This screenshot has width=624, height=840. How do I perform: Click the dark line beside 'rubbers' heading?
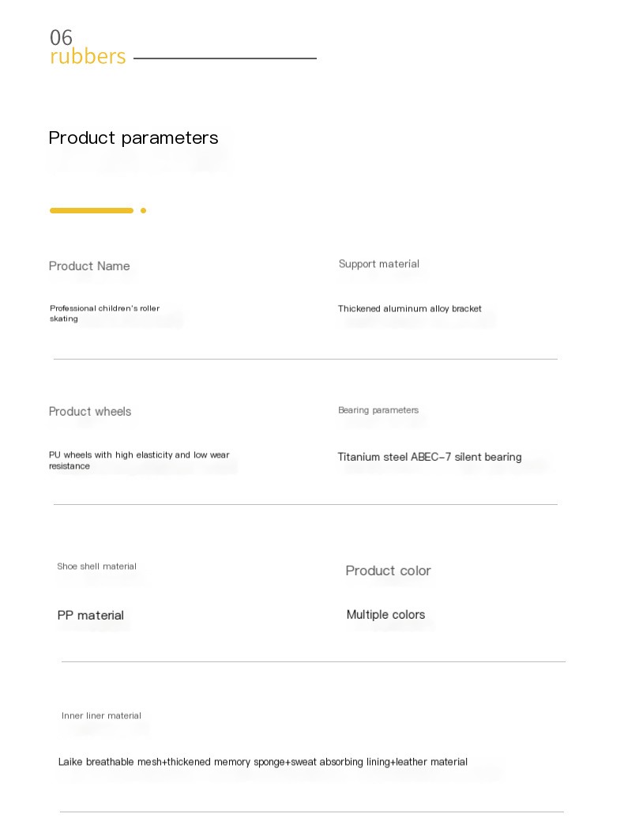[x=225, y=58]
